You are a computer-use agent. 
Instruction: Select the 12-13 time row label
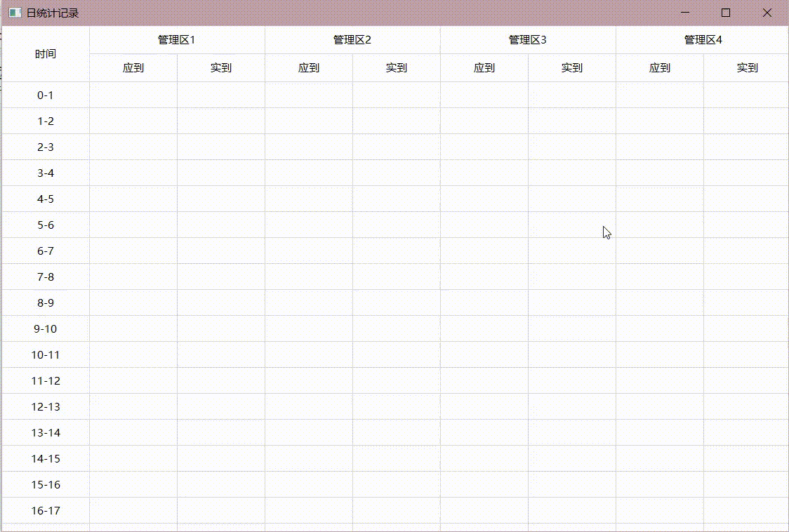click(46, 406)
